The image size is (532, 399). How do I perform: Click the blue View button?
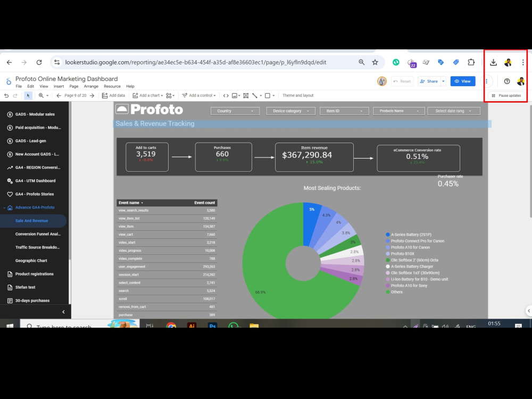463,81
